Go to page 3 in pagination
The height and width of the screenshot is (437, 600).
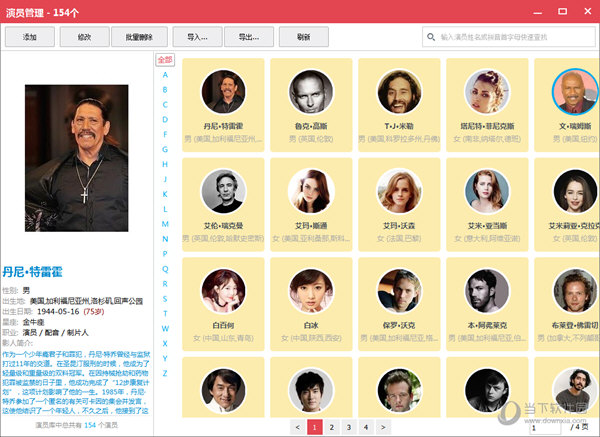349,427
